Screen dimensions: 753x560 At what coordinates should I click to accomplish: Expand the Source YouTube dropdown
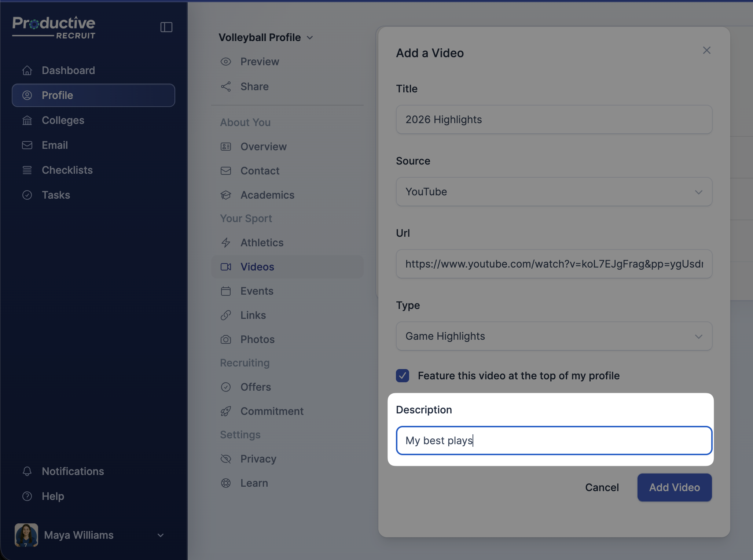click(554, 192)
